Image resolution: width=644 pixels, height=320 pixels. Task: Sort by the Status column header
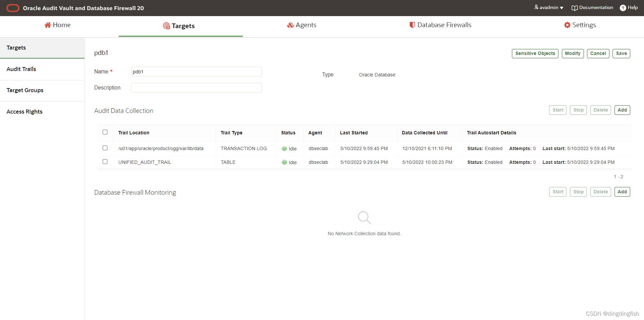click(x=288, y=133)
